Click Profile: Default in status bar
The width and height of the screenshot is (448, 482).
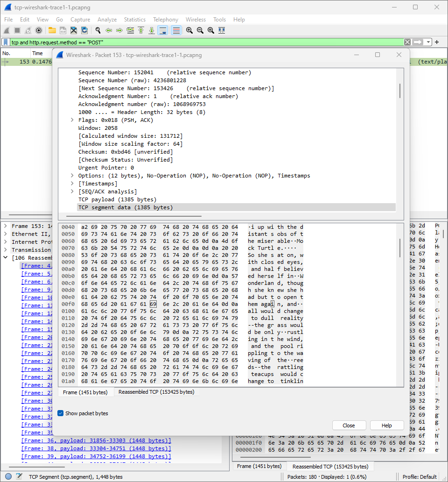[x=420, y=477]
